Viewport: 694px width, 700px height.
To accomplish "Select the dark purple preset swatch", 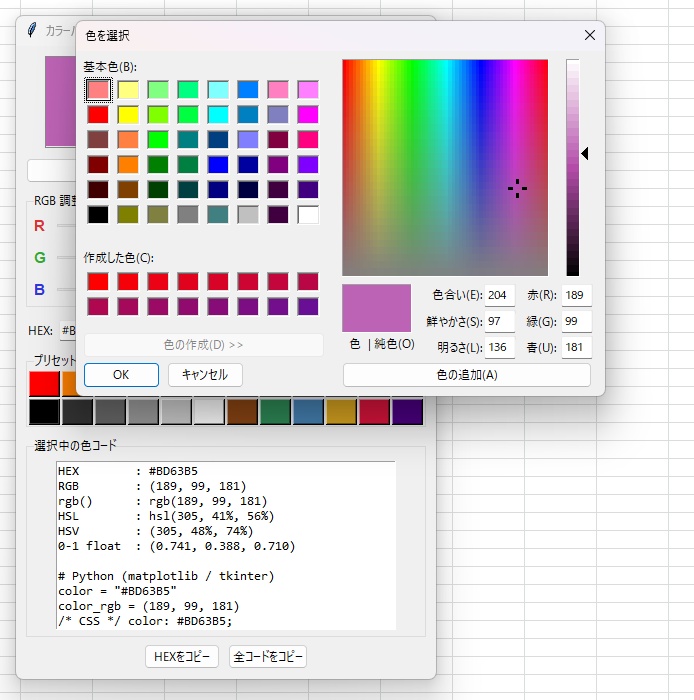I will [x=407, y=412].
